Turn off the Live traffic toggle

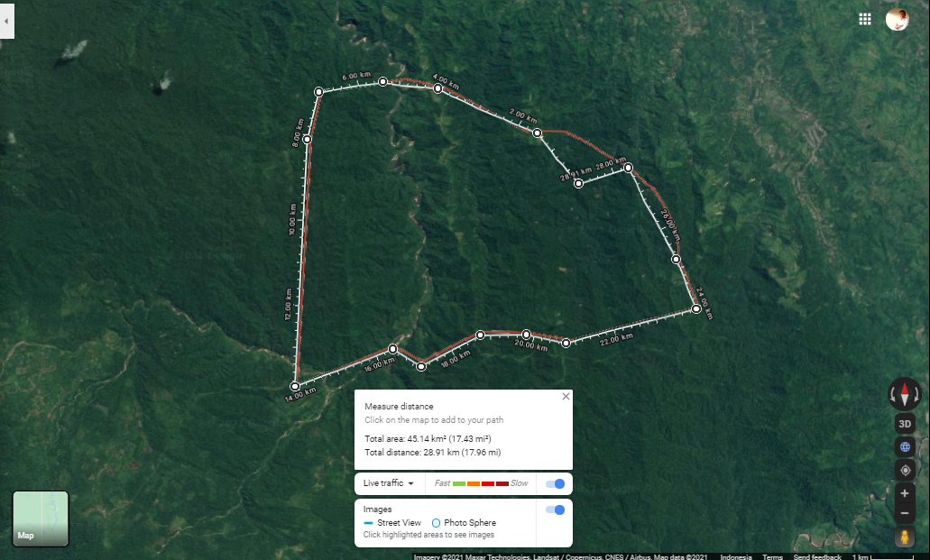[x=555, y=484]
